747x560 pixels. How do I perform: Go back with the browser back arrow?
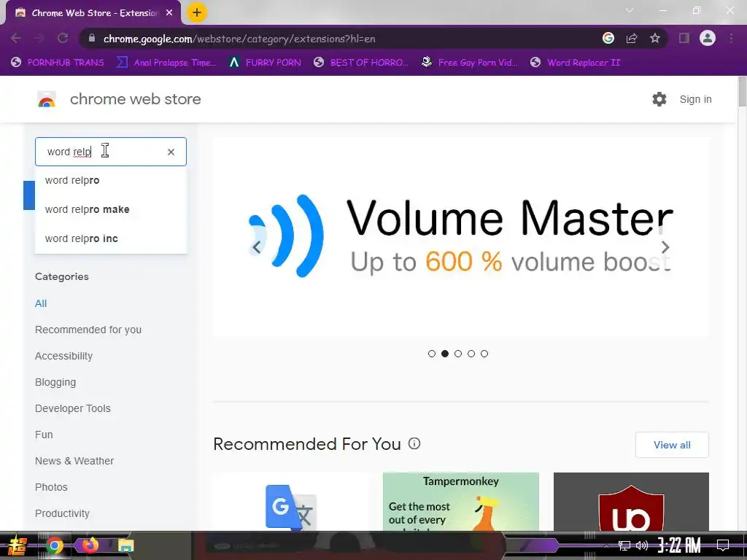(x=16, y=38)
